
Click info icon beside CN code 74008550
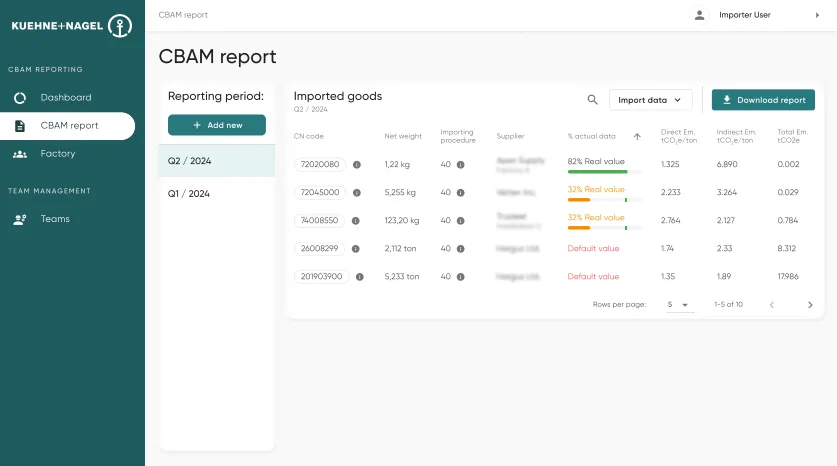pos(356,220)
